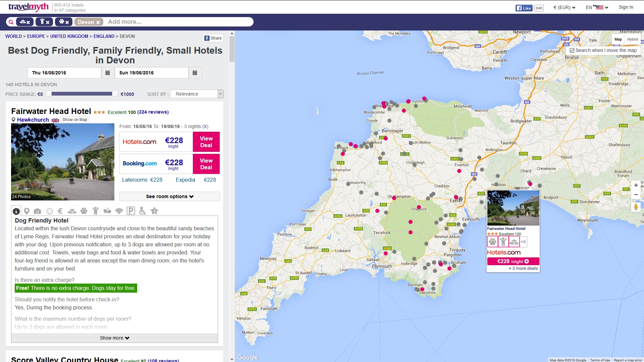Open the small hotel tab icon
This screenshot has width=644, height=362.
click(72, 211)
